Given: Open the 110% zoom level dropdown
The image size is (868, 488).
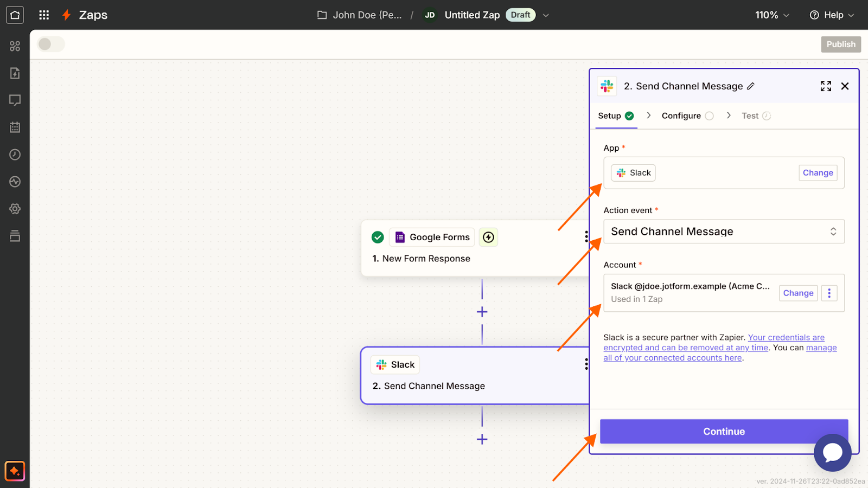Looking at the screenshot, I should (772, 15).
